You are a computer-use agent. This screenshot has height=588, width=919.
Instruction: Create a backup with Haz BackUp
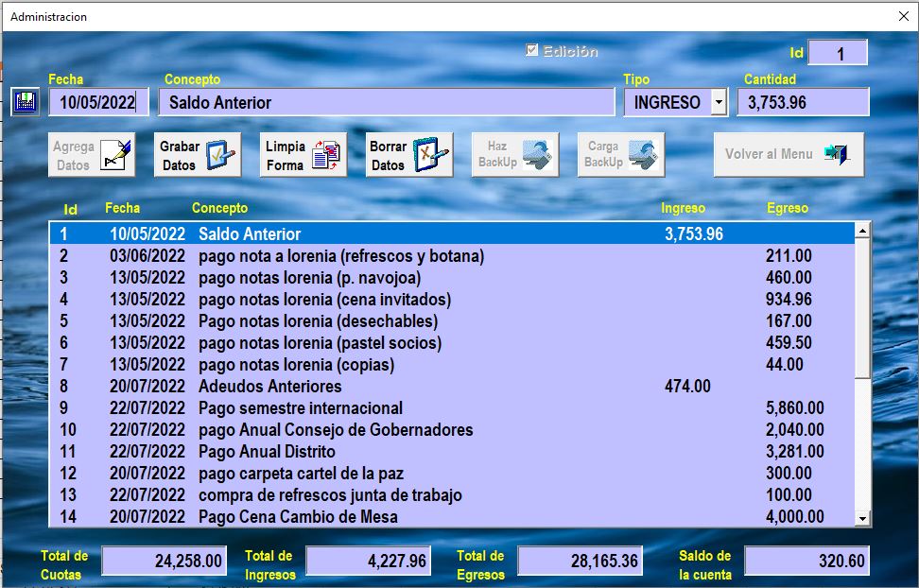515,155
